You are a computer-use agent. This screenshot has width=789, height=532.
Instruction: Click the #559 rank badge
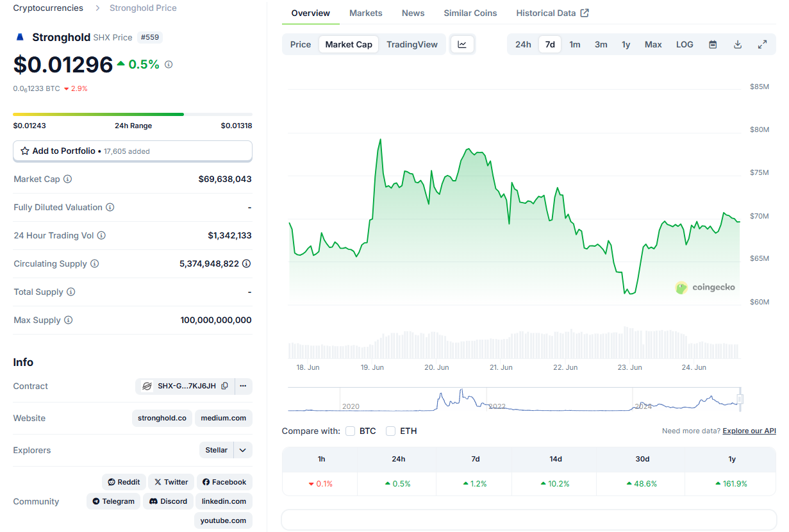click(x=150, y=37)
